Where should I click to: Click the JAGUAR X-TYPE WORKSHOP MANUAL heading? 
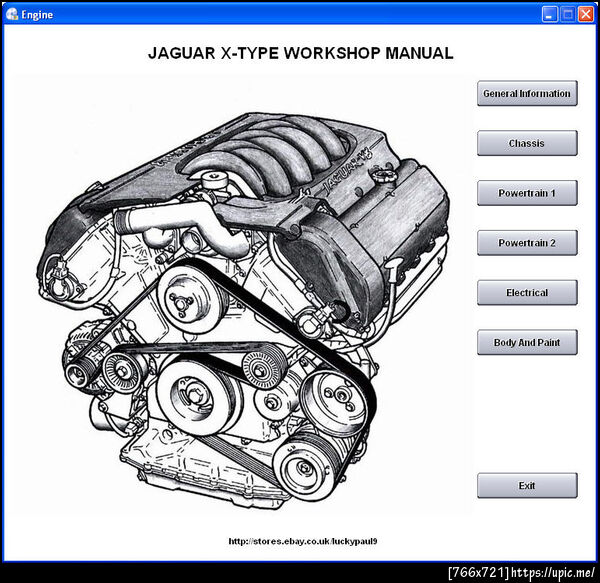coord(301,53)
